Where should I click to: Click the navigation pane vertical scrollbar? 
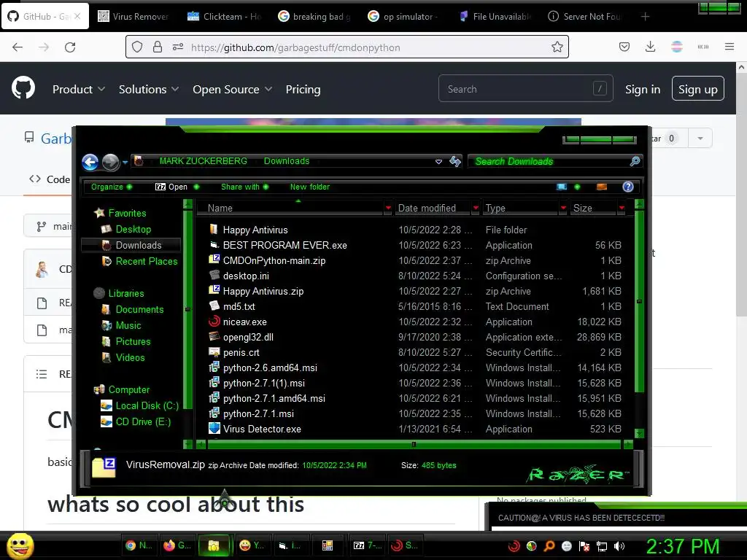click(187, 309)
